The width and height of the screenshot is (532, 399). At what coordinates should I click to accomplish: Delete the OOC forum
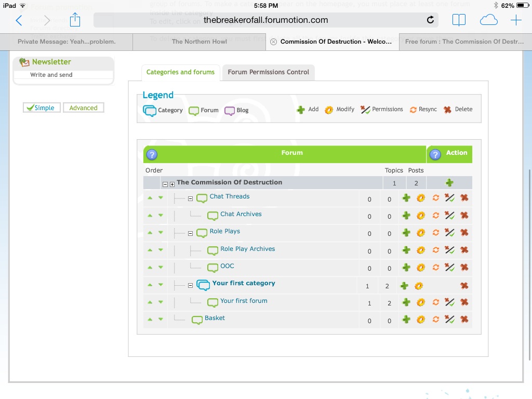pos(464,268)
